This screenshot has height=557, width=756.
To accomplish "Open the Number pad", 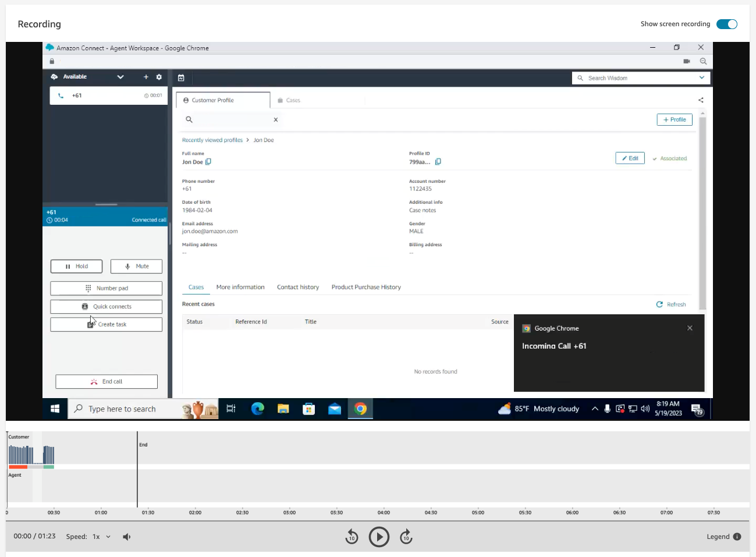I will [106, 288].
